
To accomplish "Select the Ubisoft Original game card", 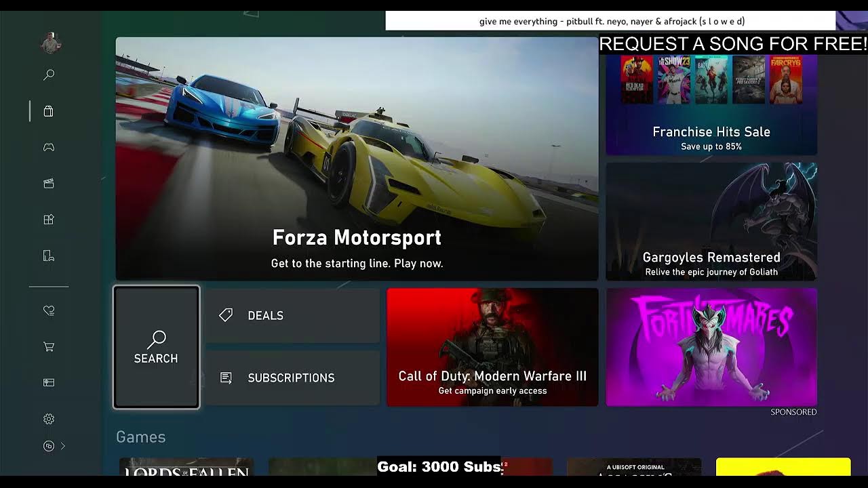I will point(634,467).
